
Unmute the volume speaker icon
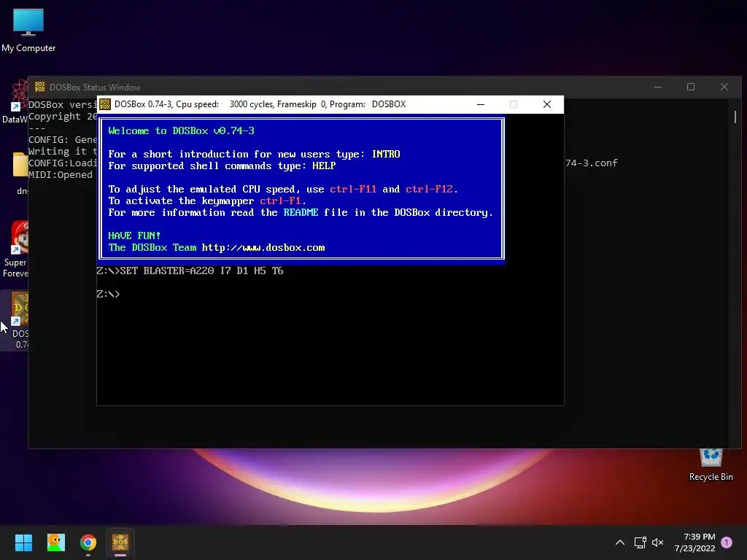point(658,542)
